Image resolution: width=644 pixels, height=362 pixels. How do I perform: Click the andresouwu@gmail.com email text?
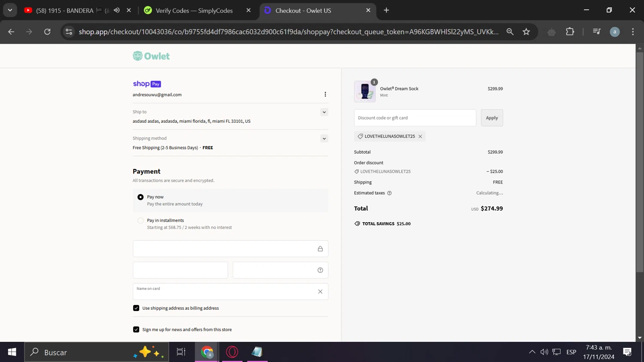click(x=157, y=95)
